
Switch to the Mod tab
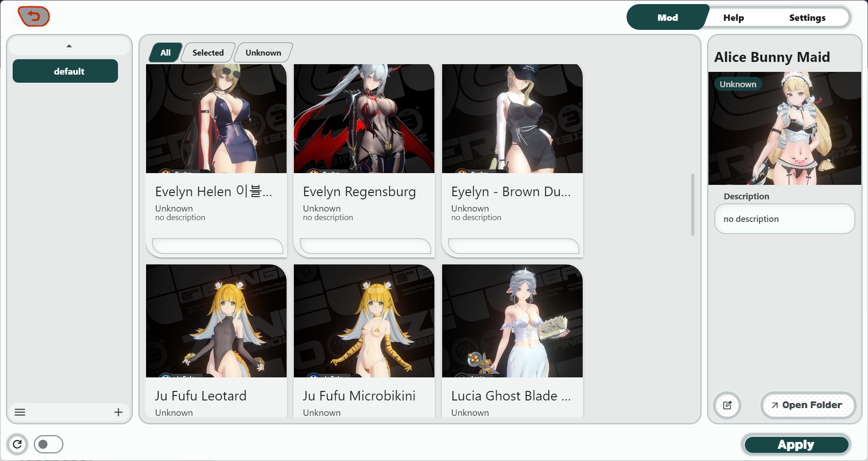pos(667,18)
